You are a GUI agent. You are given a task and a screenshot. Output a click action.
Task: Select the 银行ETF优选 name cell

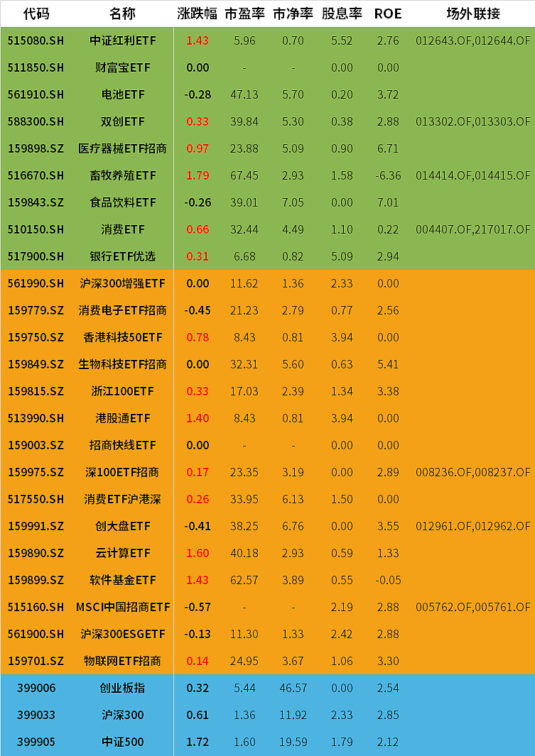coord(122,256)
